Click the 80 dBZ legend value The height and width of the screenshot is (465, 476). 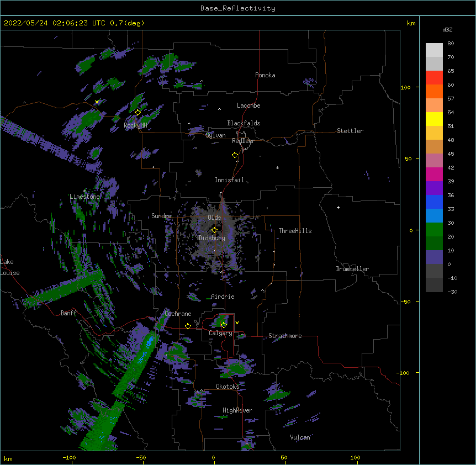coord(451,44)
